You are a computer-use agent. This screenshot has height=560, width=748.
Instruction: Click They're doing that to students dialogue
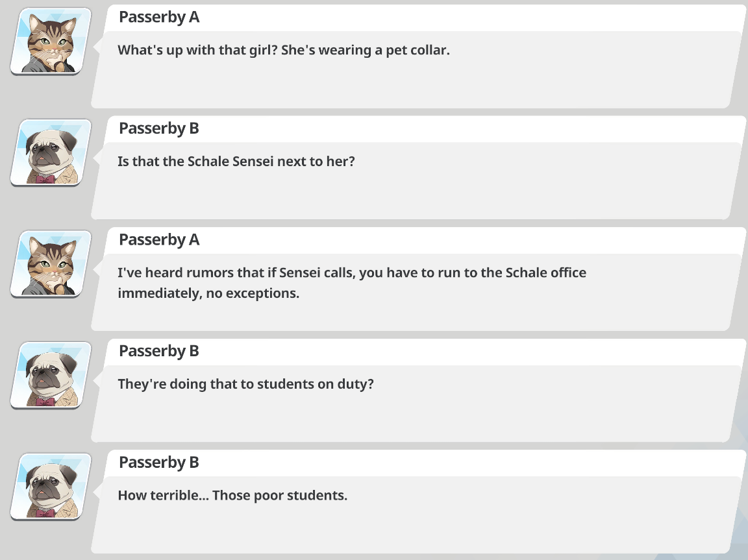415,404
